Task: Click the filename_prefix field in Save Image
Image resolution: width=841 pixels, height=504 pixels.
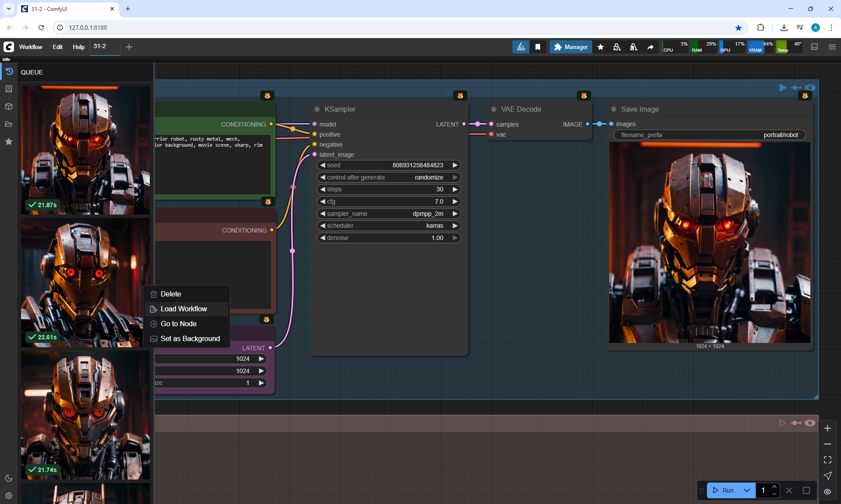Action: pos(709,135)
